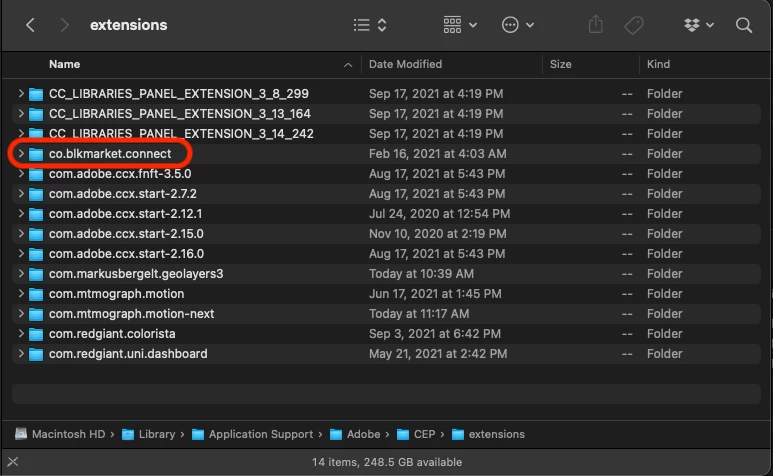Image resolution: width=773 pixels, height=476 pixels.
Task: Select folder icon of com.redgiant.uni.dashboard
Action: click(35, 354)
